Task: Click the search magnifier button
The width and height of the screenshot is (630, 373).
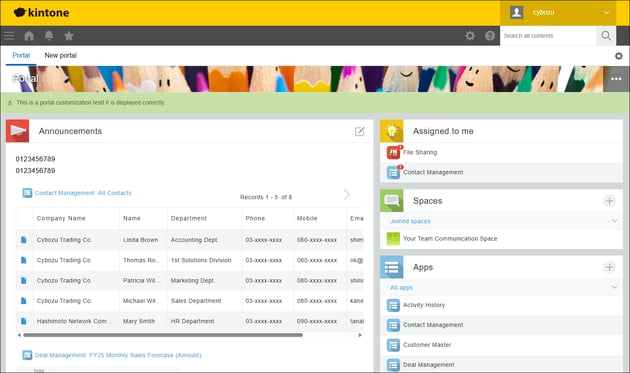Action: [606, 36]
